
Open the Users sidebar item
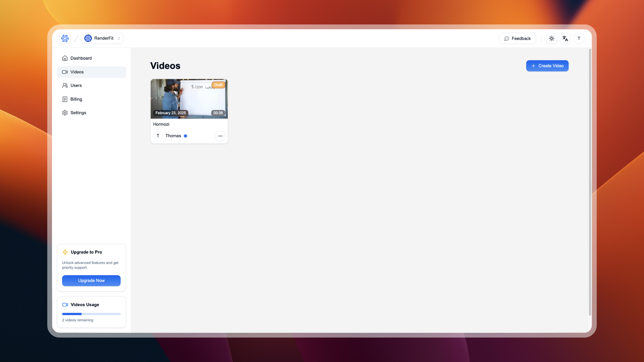pos(76,85)
